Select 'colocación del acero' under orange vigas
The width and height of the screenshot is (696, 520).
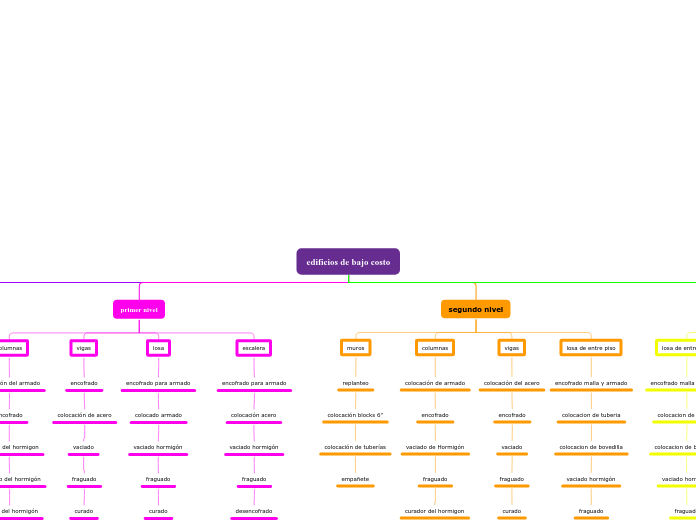point(512,383)
